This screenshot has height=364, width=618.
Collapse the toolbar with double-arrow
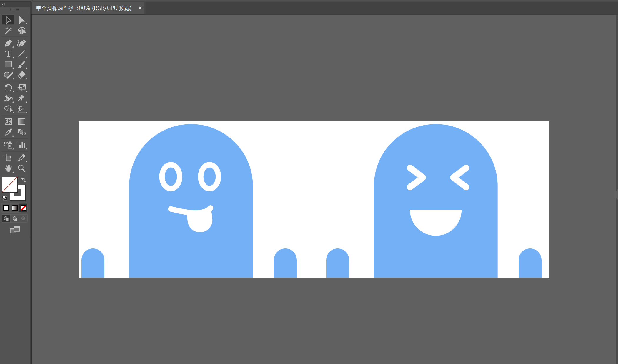tap(4, 4)
